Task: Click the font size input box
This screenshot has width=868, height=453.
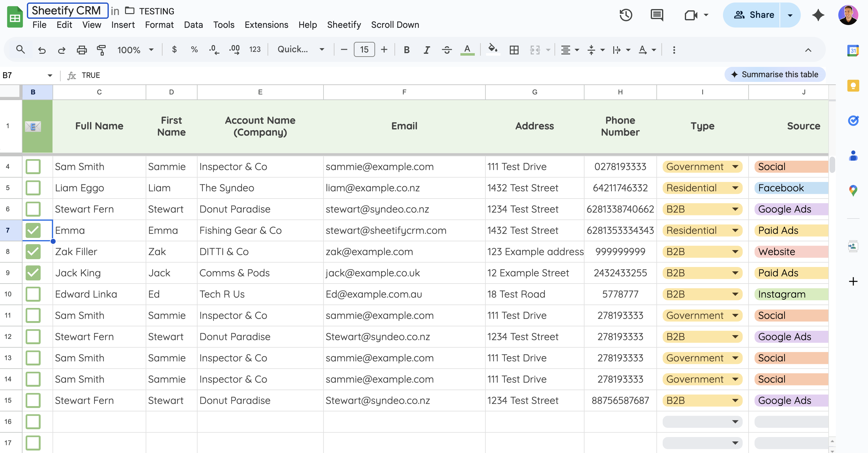Action: [x=364, y=49]
